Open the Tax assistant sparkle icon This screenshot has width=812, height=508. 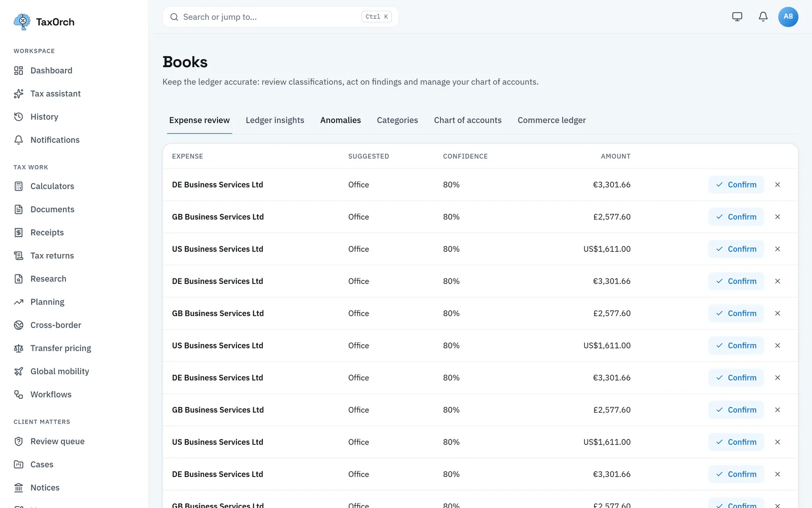(x=19, y=93)
